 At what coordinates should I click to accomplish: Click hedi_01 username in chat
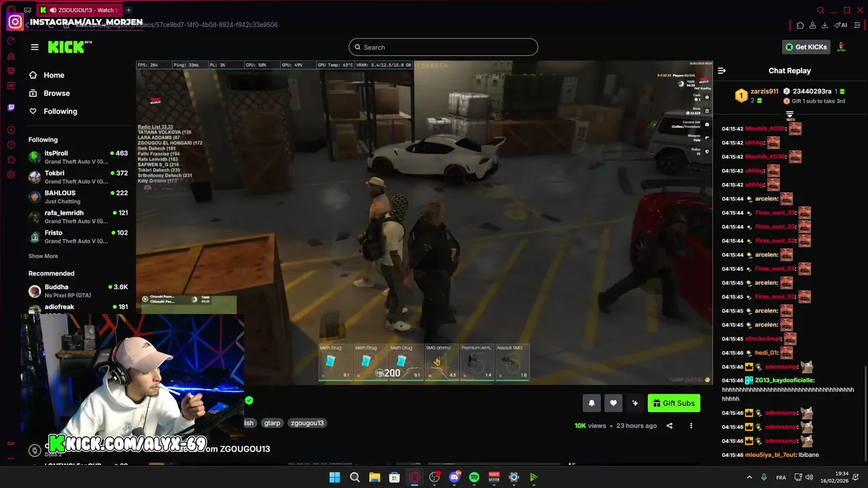coord(766,352)
